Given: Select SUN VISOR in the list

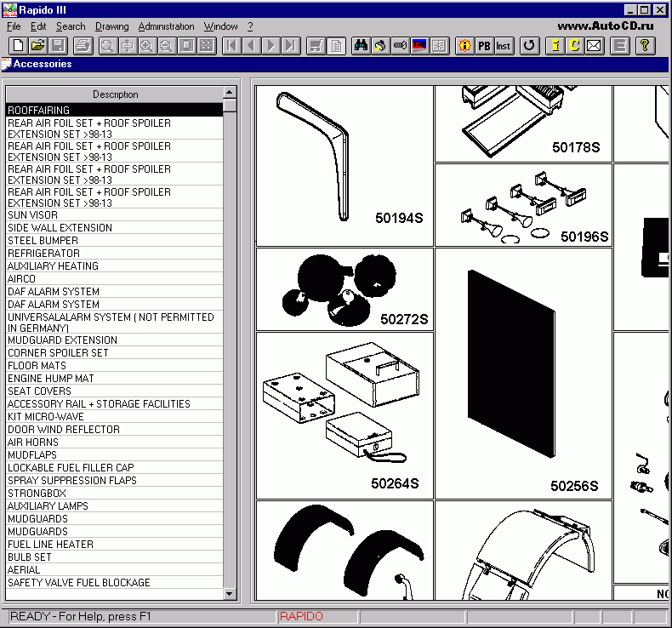Looking at the screenshot, I should pyautogui.click(x=115, y=214).
